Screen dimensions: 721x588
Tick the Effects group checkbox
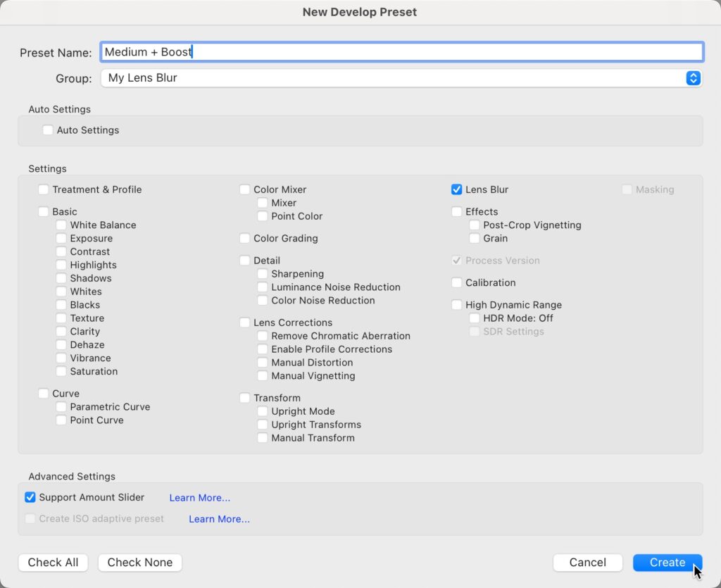point(456,211)
